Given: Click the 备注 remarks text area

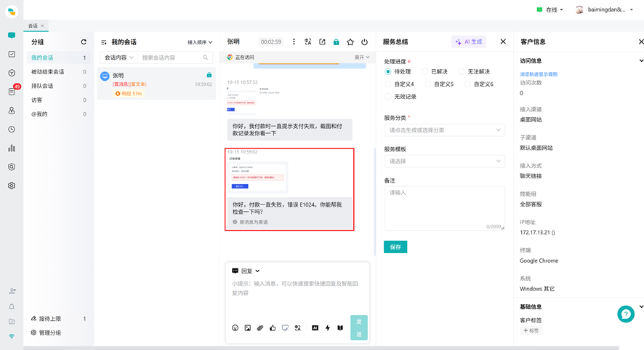Looking at the screenshot, I should 444,208.
